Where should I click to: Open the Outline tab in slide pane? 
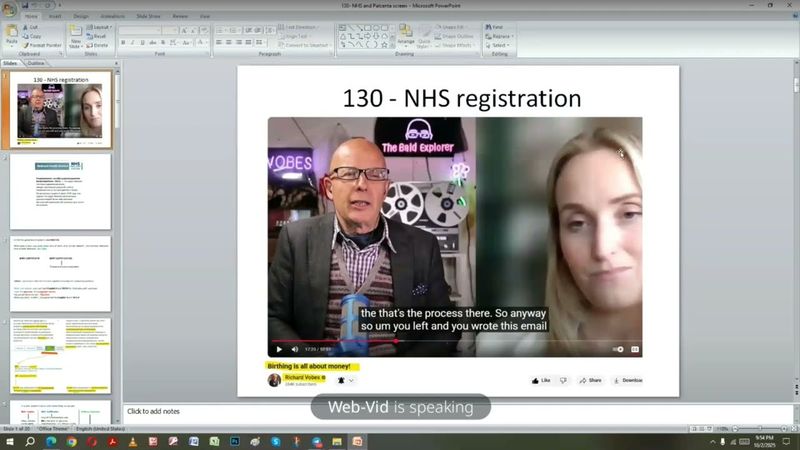35,63
